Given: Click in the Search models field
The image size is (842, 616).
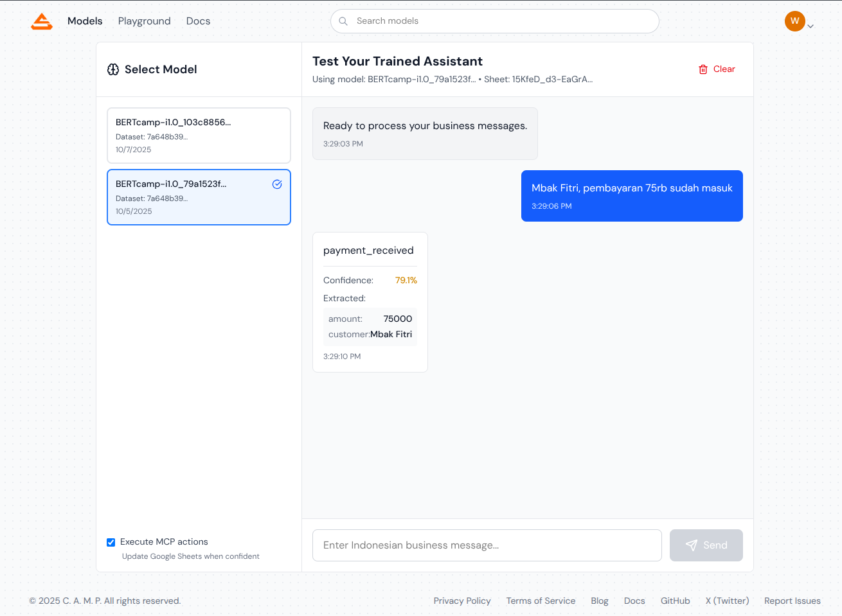Looking at the screenshot, I should (x=495, y=21).
